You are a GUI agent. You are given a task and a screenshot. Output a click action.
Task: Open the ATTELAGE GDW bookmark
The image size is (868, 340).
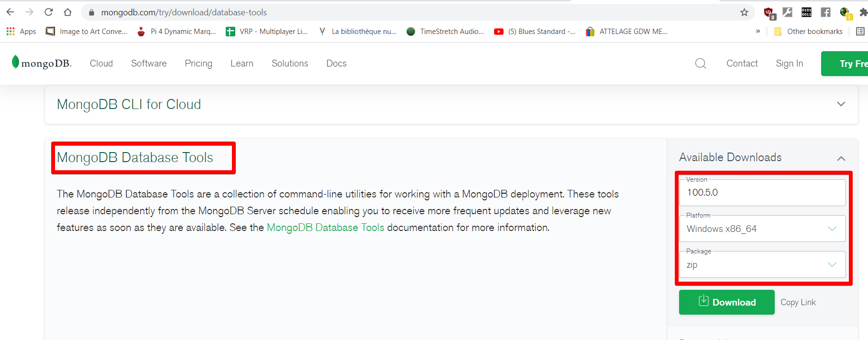[626, 32]
